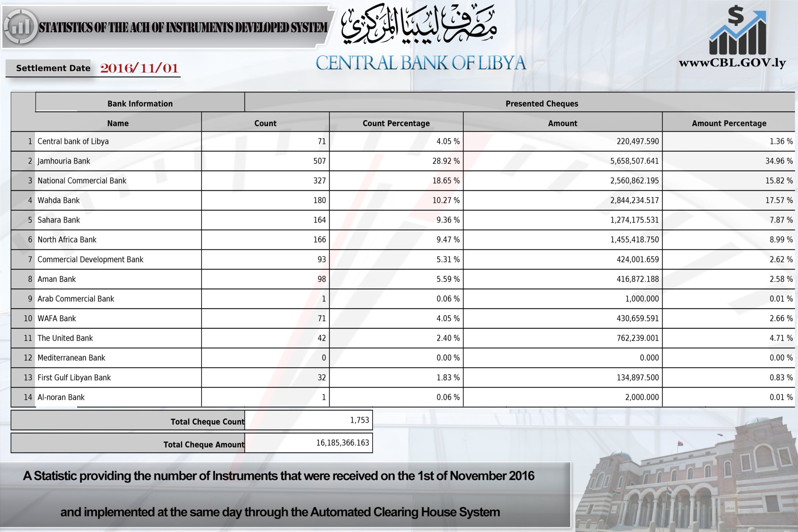The width and height of the screenshot is (798, 532).
Task: Click Jamhouria Bank count value 507
Action: pos(319,161)
